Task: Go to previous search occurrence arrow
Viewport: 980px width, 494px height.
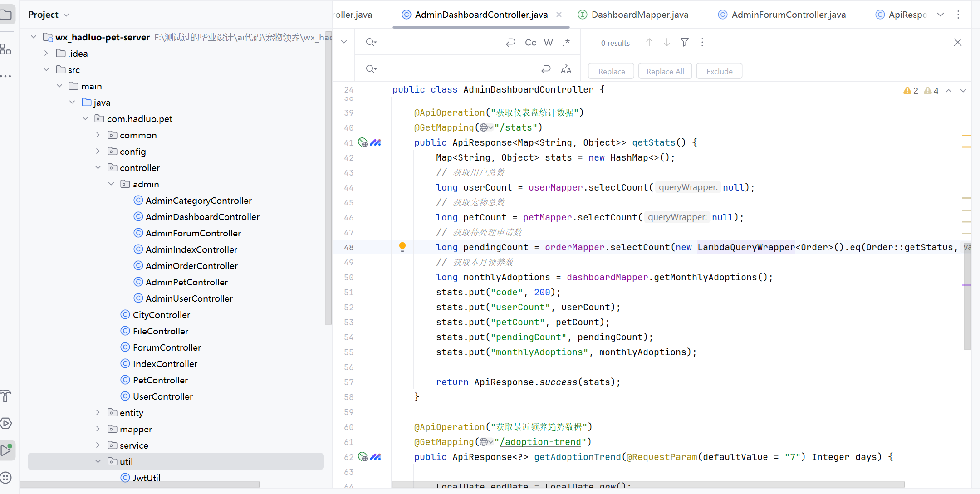Action: (649, 42)
